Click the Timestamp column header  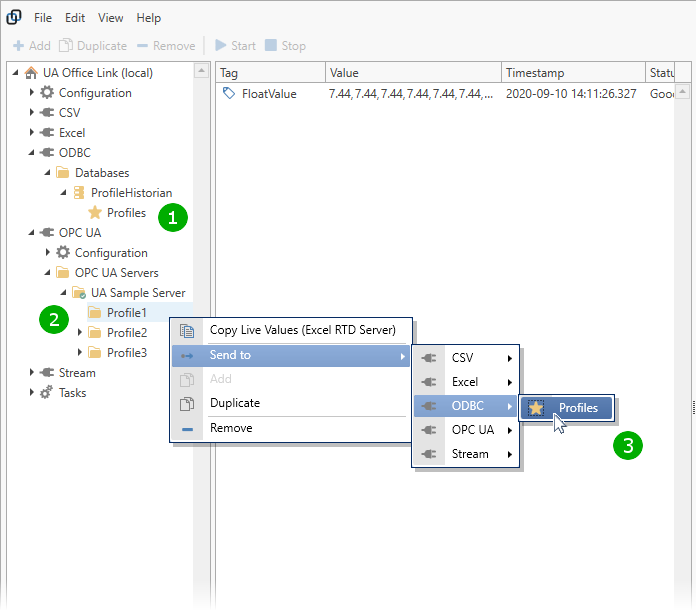coord(573,73)
